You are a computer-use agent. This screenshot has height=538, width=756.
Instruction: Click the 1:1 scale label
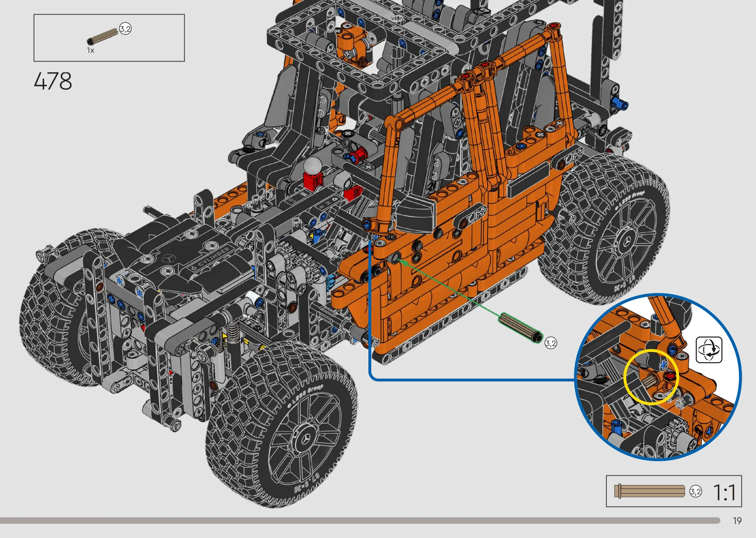point(724,492)
